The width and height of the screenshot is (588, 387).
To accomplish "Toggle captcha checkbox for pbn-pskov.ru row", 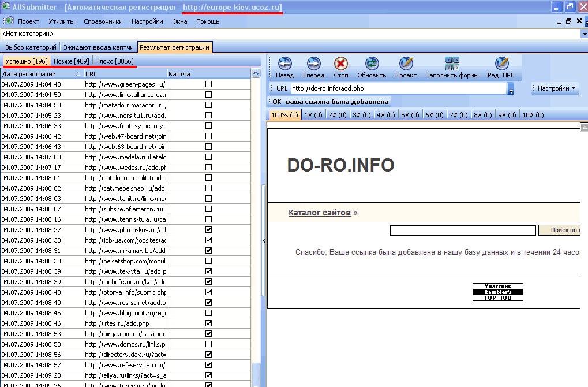I will coord(209,229).
